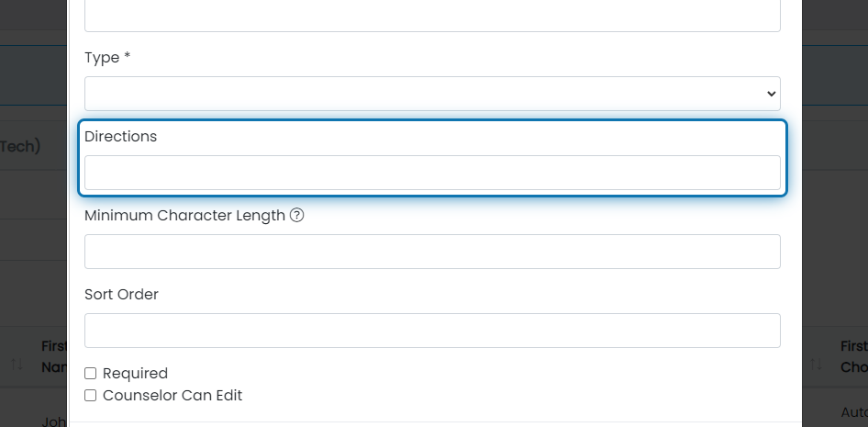
Task: Click the sort arrows beside First Choice column
Action: click(816, 364)
